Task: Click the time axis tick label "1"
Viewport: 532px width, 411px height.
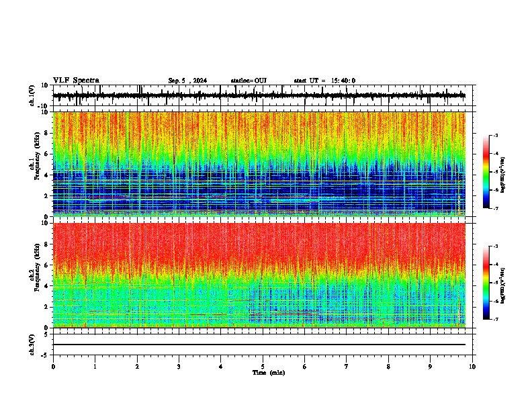Action: tap(95, 367)
